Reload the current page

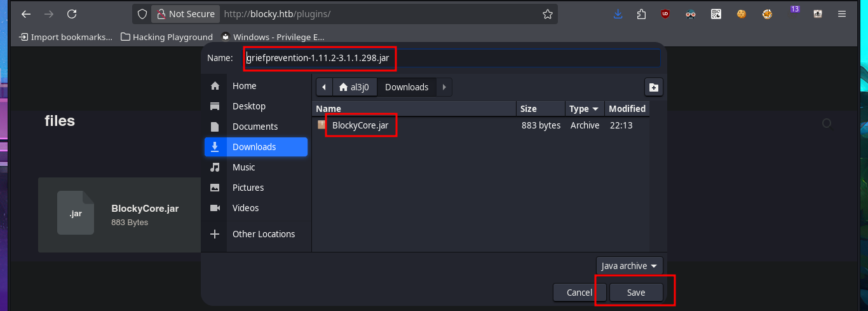tap(72, 14)
